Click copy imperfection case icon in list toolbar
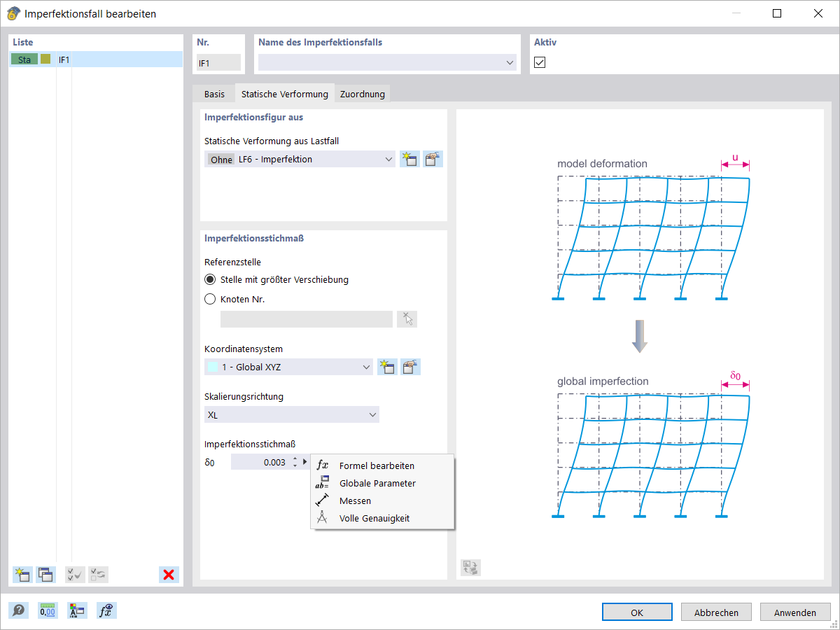 coord(45,575)
